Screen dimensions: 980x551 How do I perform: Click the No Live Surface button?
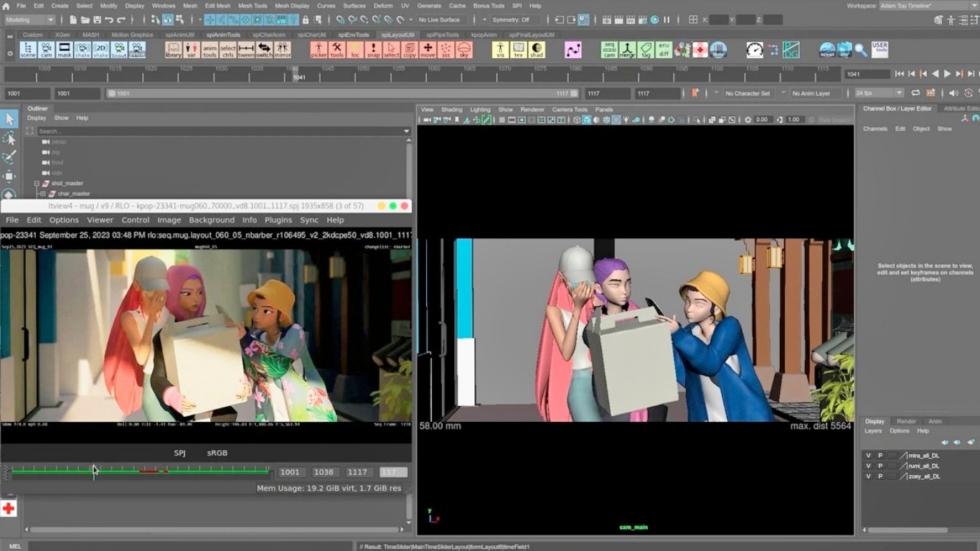point(440,20)
